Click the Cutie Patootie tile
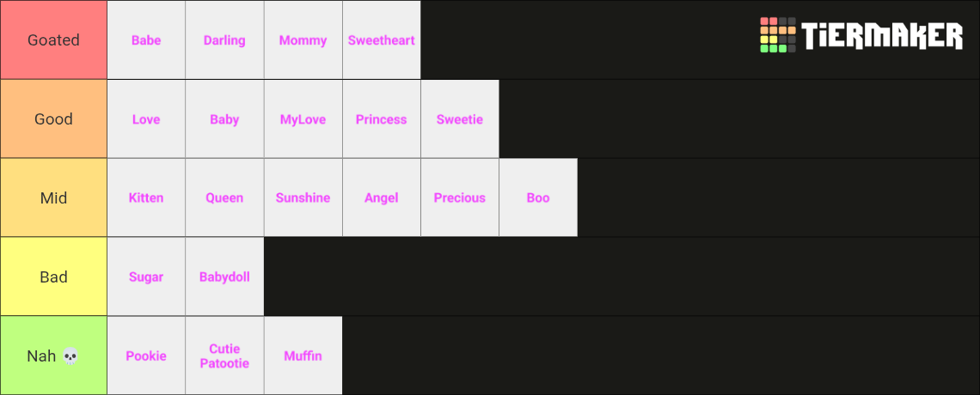The image size is (980, 395). tap(224, 355)
